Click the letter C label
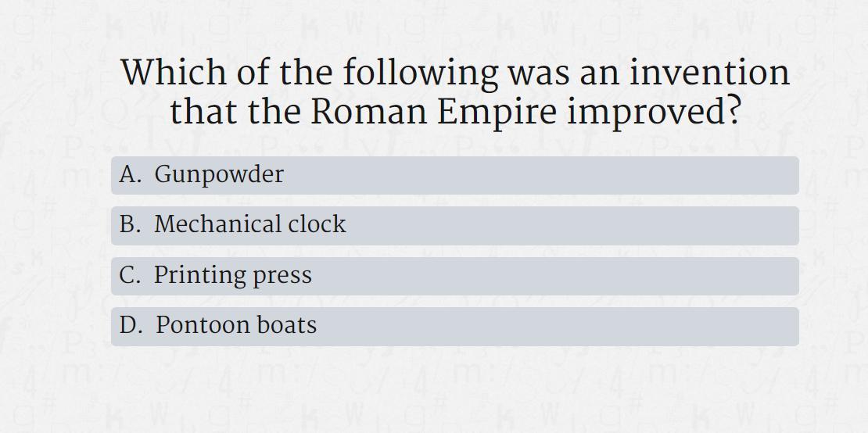The height and width of the screenshot is (433, 868). point(129,275)
